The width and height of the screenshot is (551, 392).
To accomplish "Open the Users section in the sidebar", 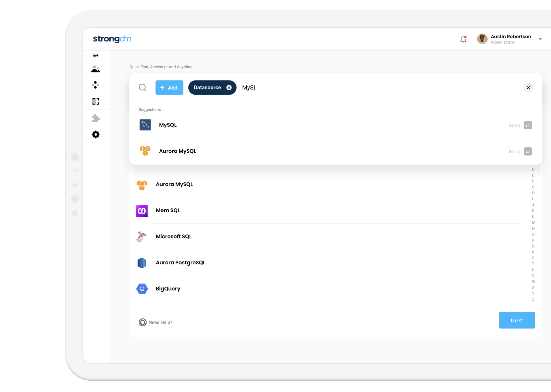I will [x=95, y=69].
